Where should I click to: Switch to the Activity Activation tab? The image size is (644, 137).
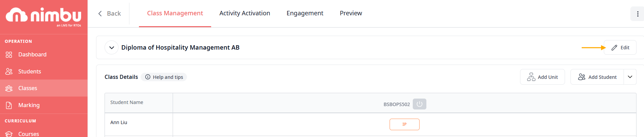tap(245, 13)
